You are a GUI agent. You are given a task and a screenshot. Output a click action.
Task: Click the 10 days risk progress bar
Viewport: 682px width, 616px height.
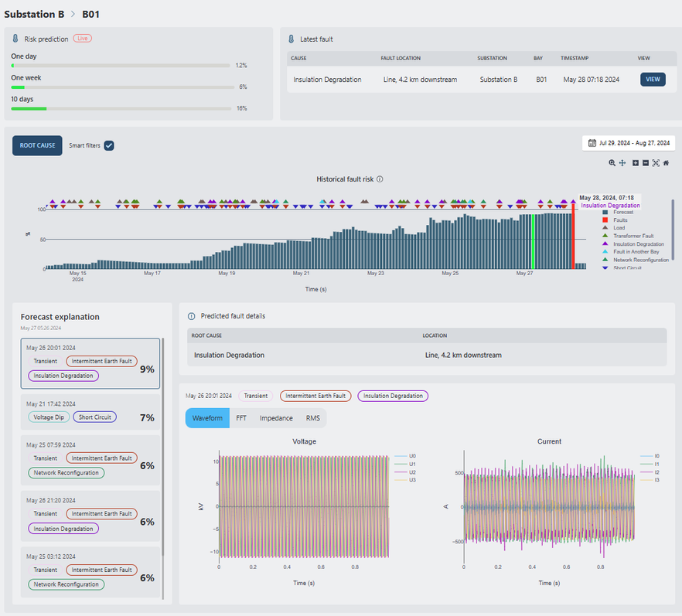coord(121,109)
